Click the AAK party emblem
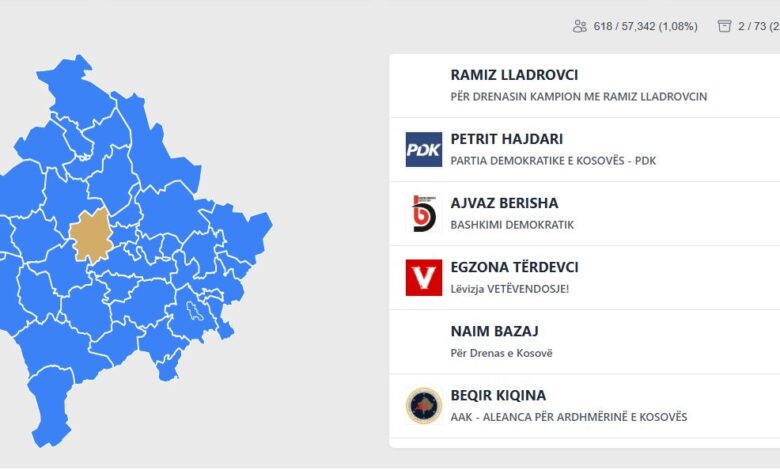780x470 pixels. (423, 405)
